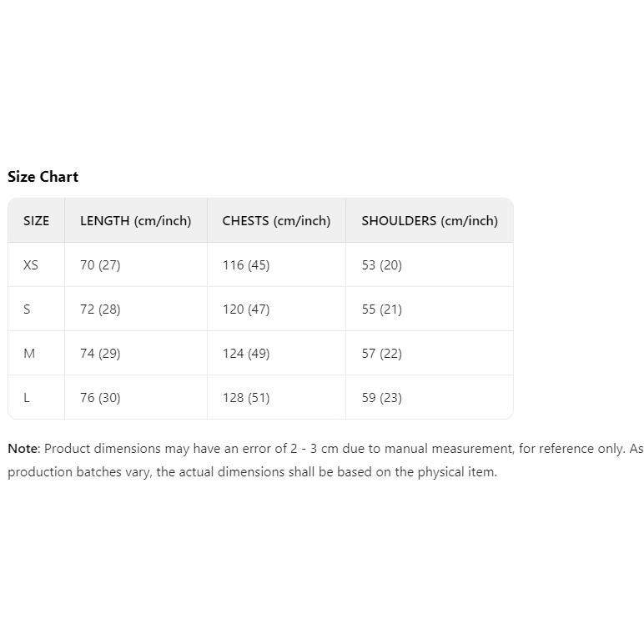Click the 53 (20) shoulders value
The image size is (644, 644).
(x=381, y=265)
